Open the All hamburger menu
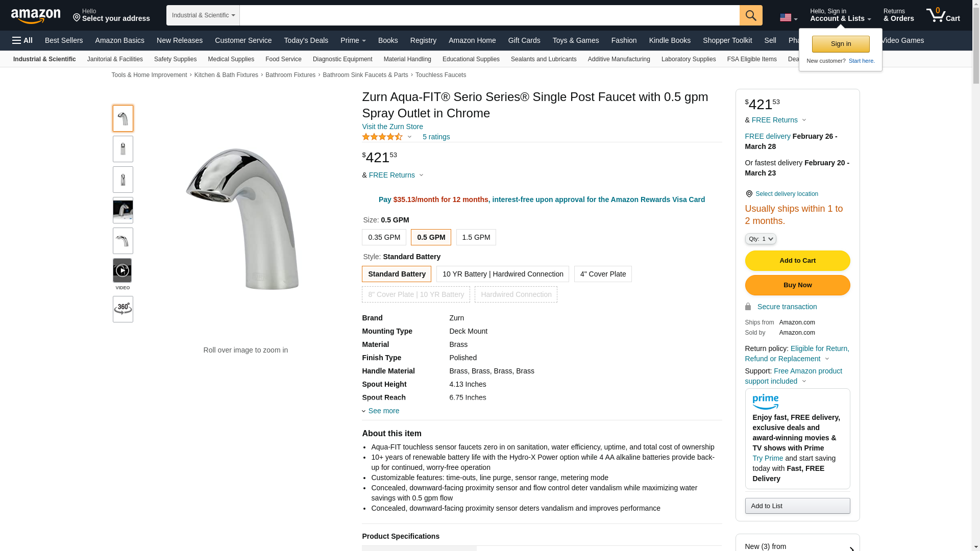980x551 pixels. pyautogui.click(x=22, y=40)
